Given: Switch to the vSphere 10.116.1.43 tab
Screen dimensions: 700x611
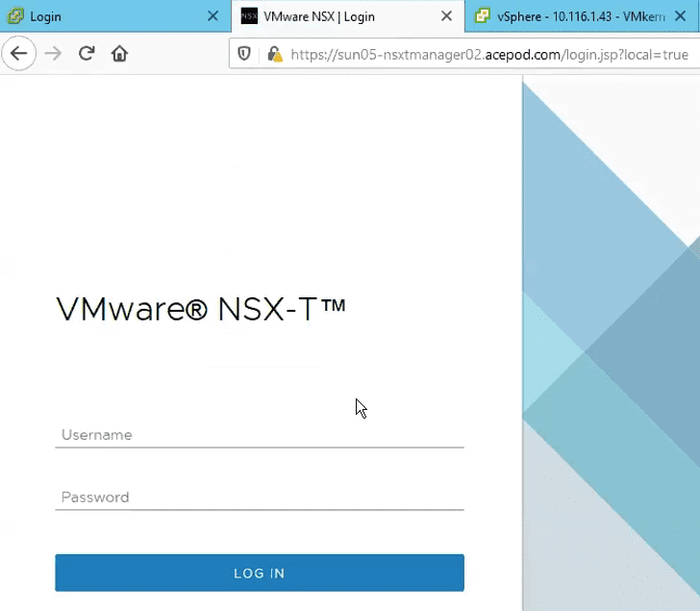Looking at the screenshot, I should pyautogui.click(x=581, y=16).
